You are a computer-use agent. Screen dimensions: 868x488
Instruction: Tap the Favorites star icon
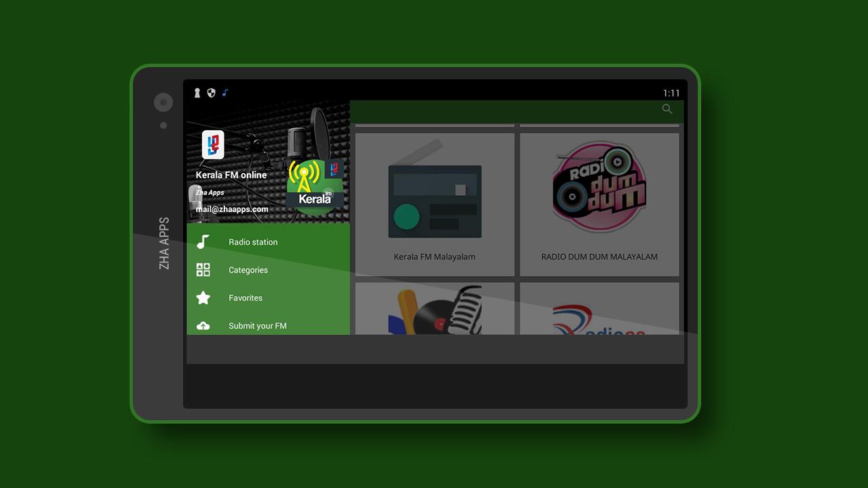pyautogui.click(x=203, y=298)
